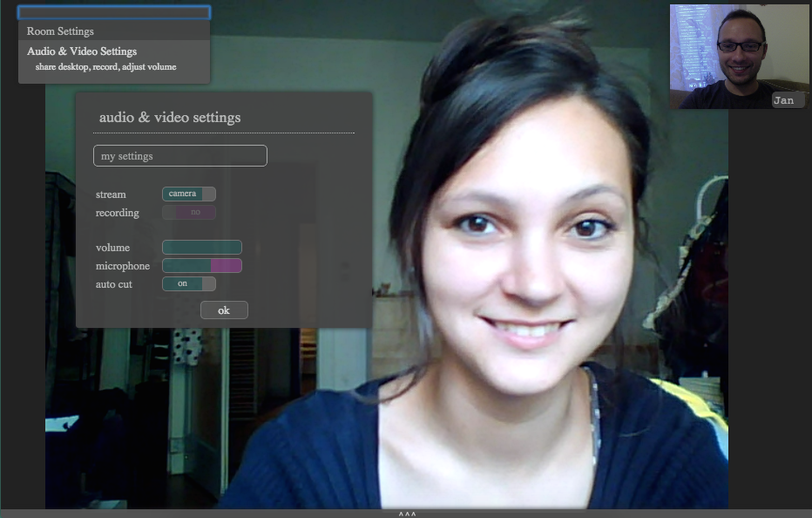Click the 'recording' label
This screenshot has height=518, width=812.
(118, 213)
